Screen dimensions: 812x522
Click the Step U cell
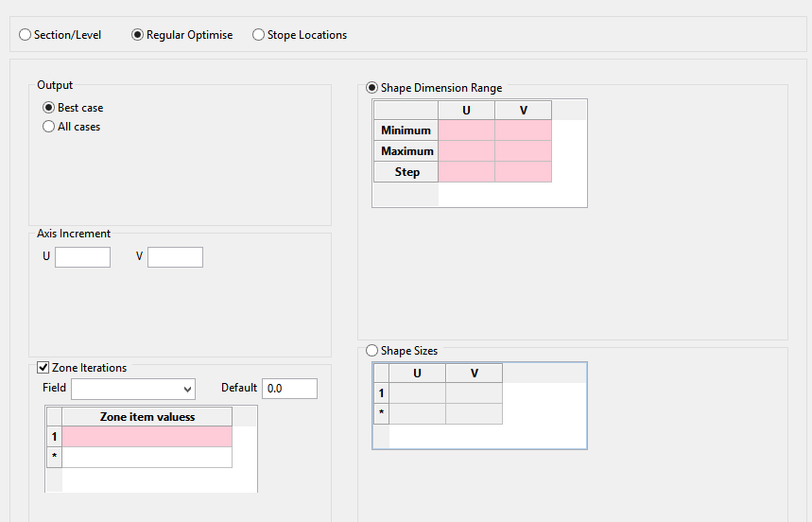466,172
